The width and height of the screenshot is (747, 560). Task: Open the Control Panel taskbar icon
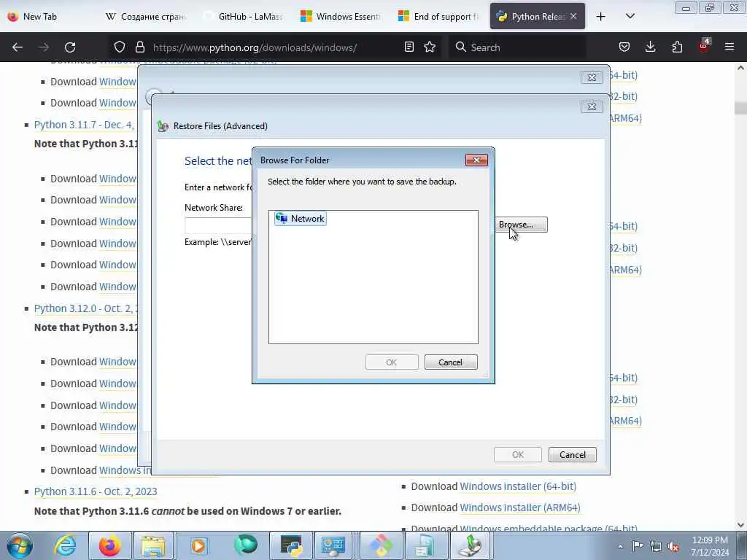tap(333, 545)
